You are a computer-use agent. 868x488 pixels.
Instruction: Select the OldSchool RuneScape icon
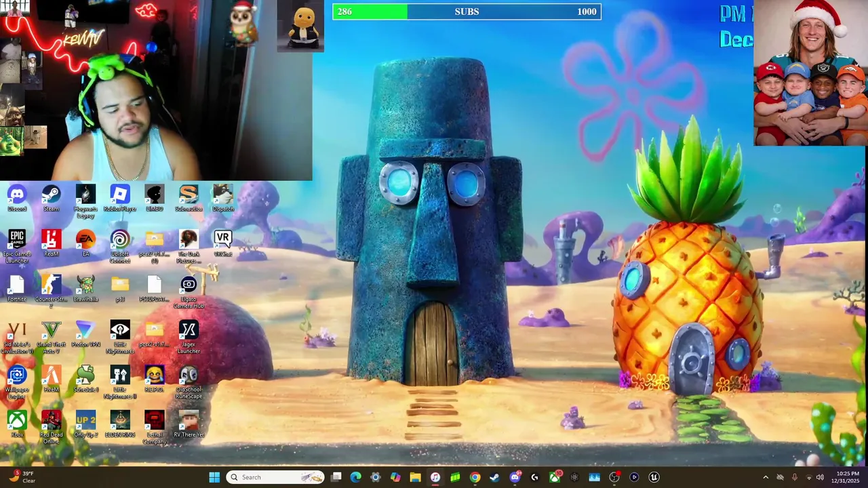189,382
